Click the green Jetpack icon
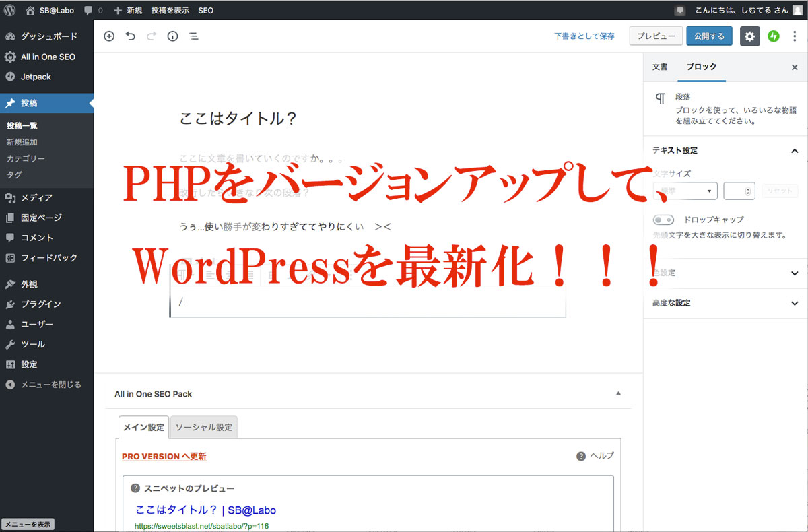Image resolution: width=808 pixels, height=532 pixels. [x=774, y=36]
